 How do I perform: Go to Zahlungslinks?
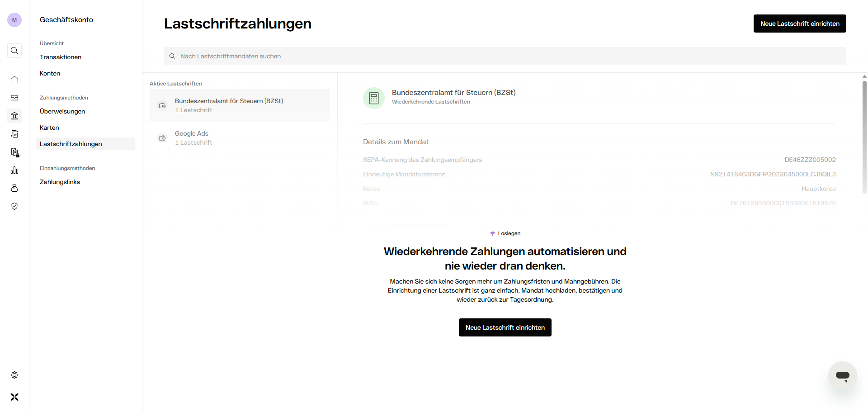click(x=60, y=182)
